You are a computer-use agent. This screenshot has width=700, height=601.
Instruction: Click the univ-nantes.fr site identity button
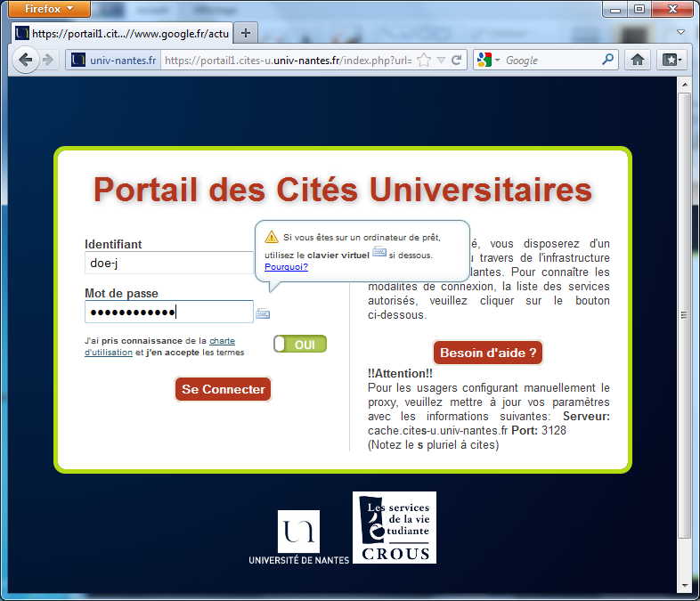coord(113,61)
